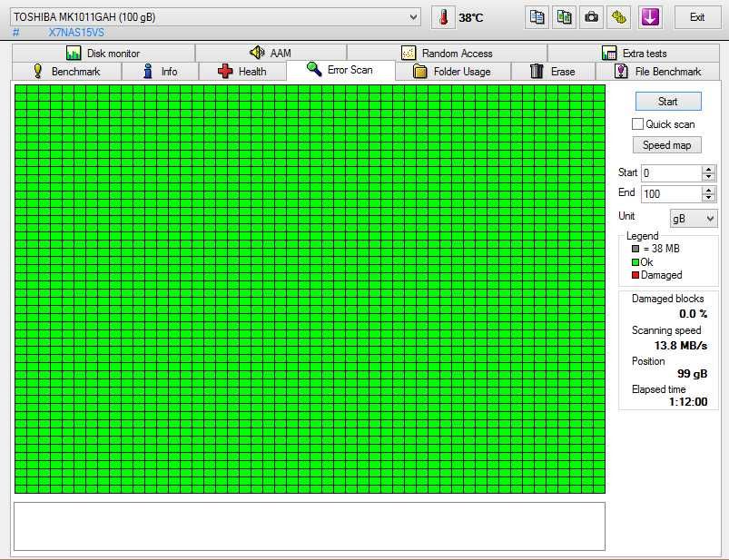Image resolution: width=729 pixels, height=560 pixels.
Task: Open the options wrench icon
Action: [x=619, y=17]
